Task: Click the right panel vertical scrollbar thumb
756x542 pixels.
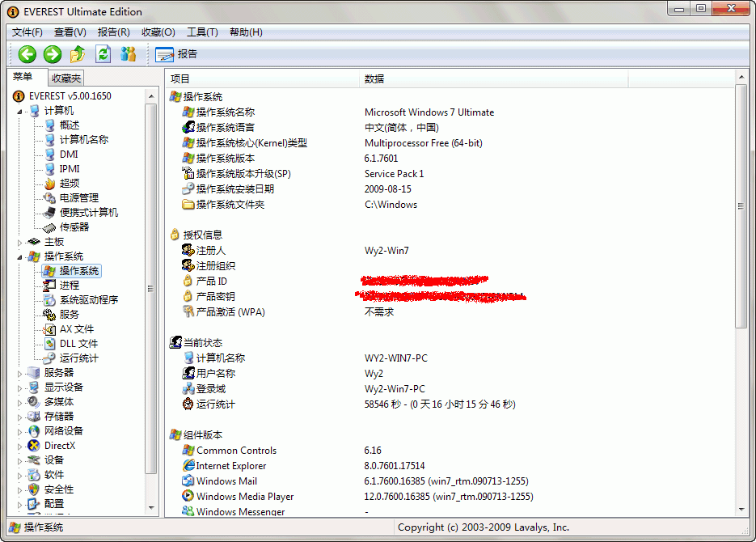Action: 741,206
